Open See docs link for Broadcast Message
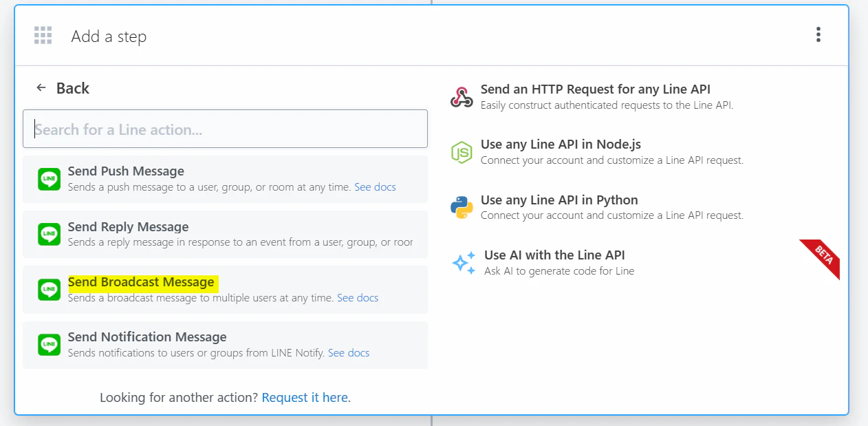 click(x=358, y=298)
